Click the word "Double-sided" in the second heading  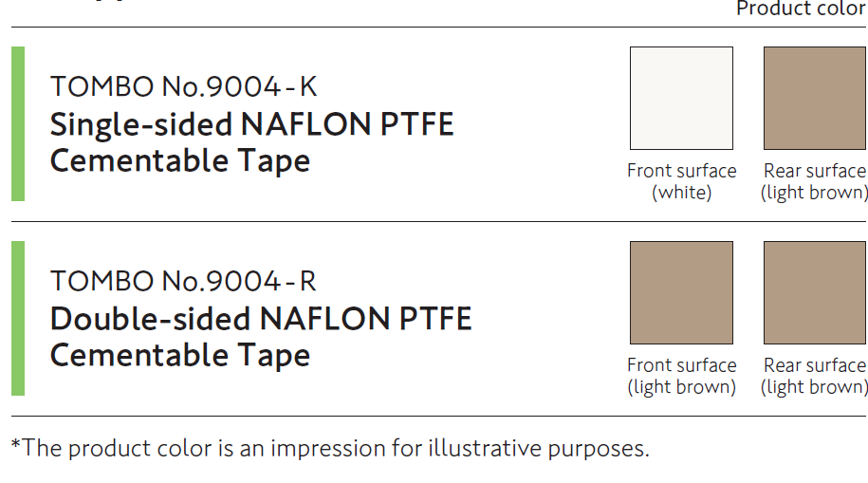(138, 318)
